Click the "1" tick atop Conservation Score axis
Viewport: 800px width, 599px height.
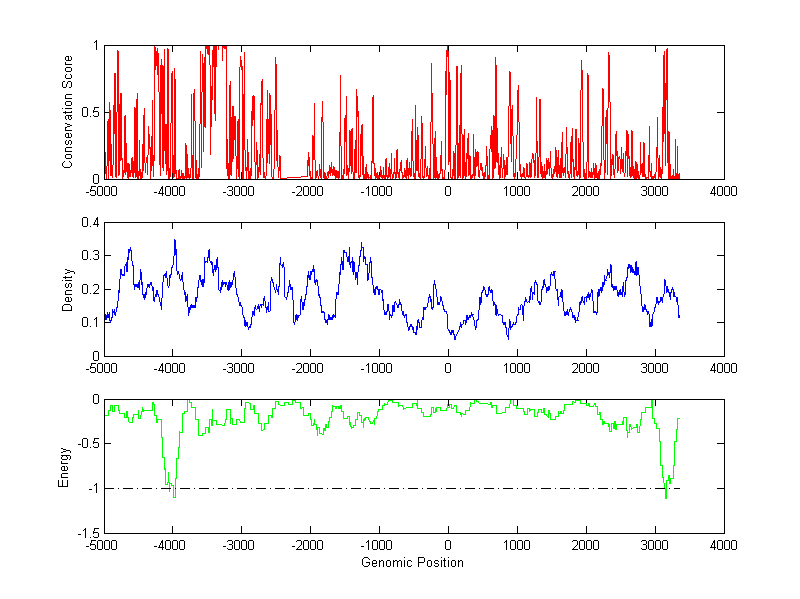(95, 46)
